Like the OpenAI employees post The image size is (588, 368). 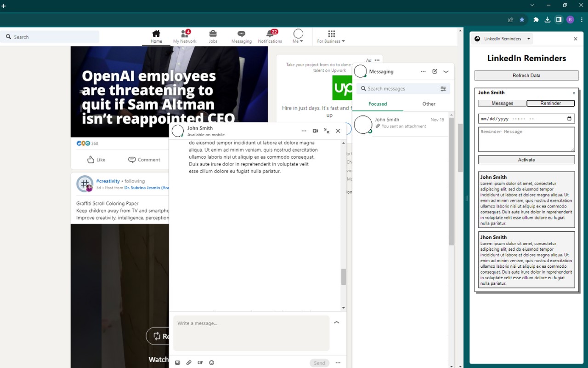96,160
